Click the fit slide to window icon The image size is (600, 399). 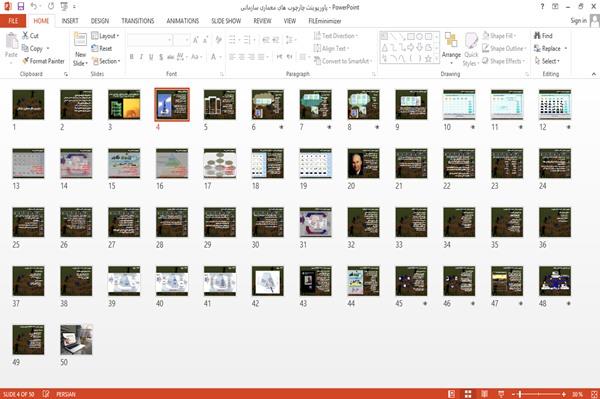(x=594, y=394)
